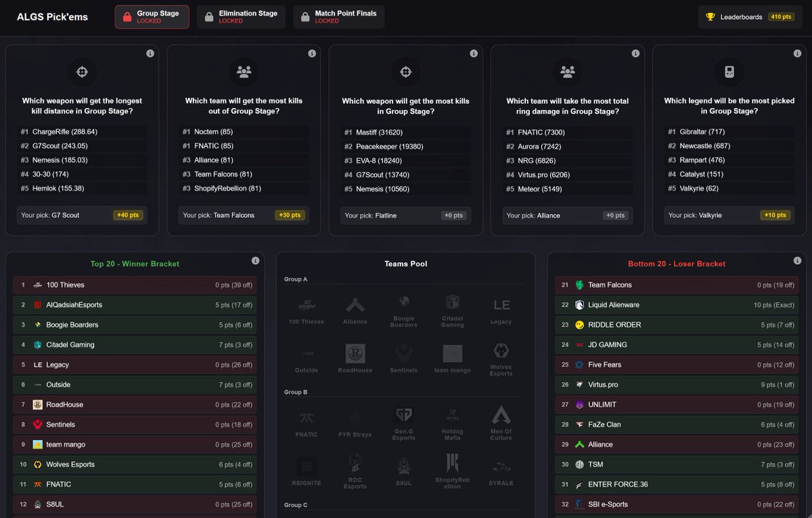Select S8UL logo in Teams Pool
Image resolution: width=812 pixels, height=518 pixels.
404,465
